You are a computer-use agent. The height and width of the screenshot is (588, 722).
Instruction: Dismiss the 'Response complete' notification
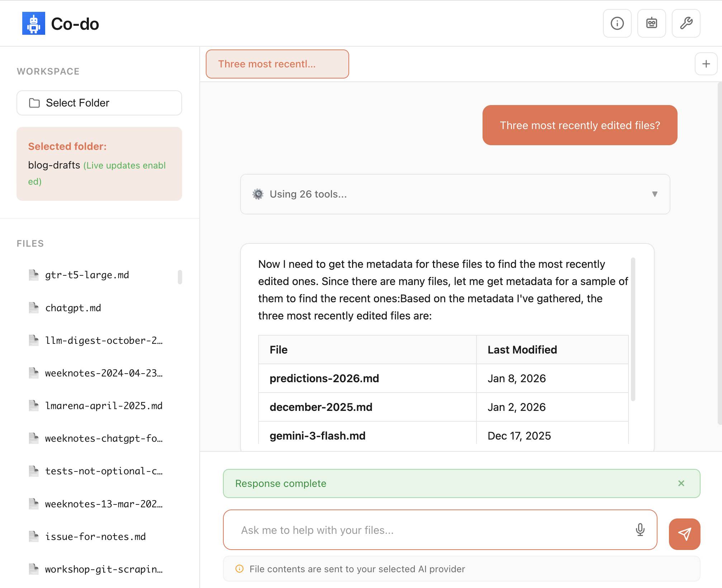pyautogui.click(x=680, y=483)
